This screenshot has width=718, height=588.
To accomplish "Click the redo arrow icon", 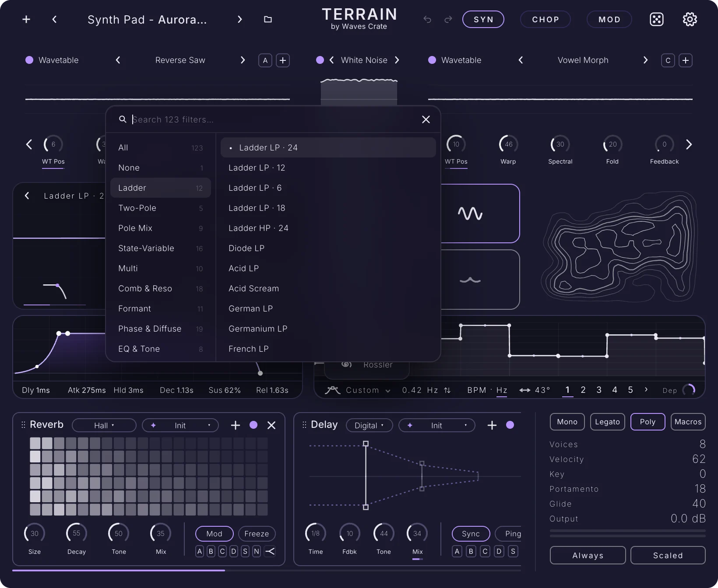I will (x=448, y=19).
